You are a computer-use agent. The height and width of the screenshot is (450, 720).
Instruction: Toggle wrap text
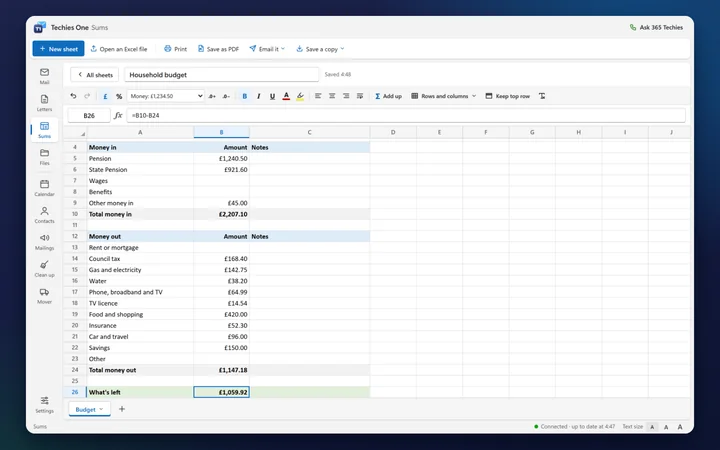tap(360, 96)
